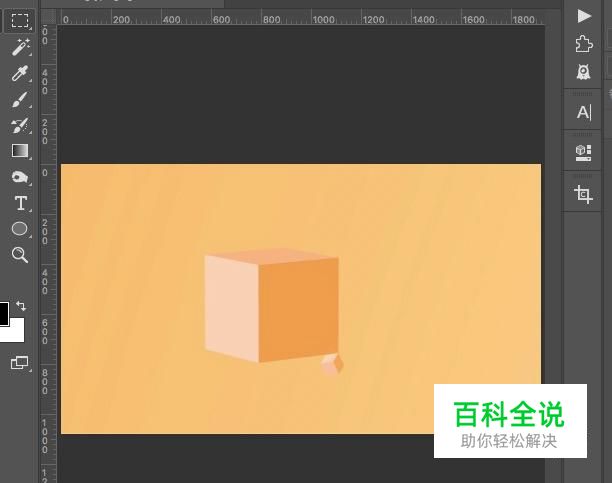The height and width of the screenshot is (483, 612).
Task: Open the plugins puzzle-piece panel
Action: [x=584, y=44]
